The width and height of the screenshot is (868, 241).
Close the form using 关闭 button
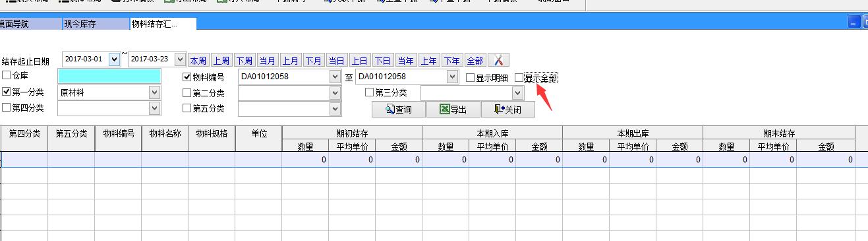coord(507,110)
